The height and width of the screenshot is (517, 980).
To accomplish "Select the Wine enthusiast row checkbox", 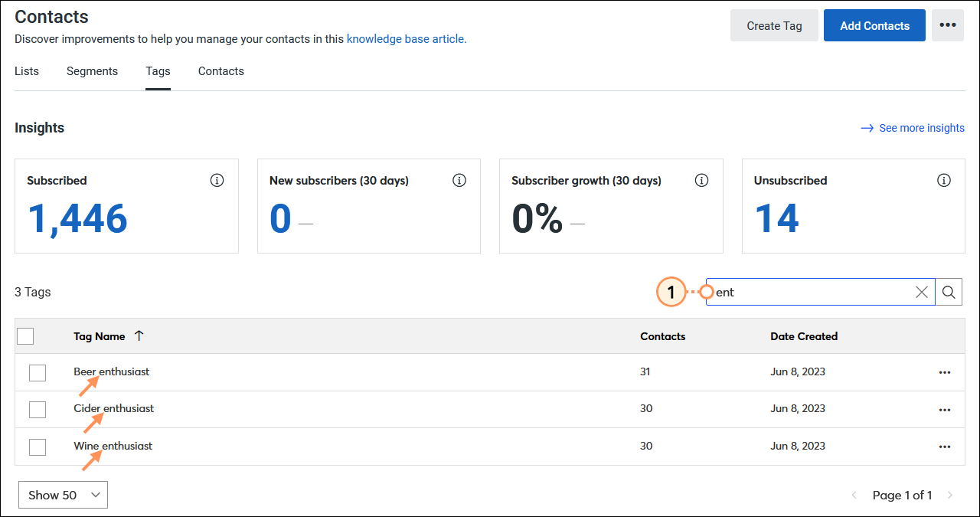I will [x=38, y=447].
